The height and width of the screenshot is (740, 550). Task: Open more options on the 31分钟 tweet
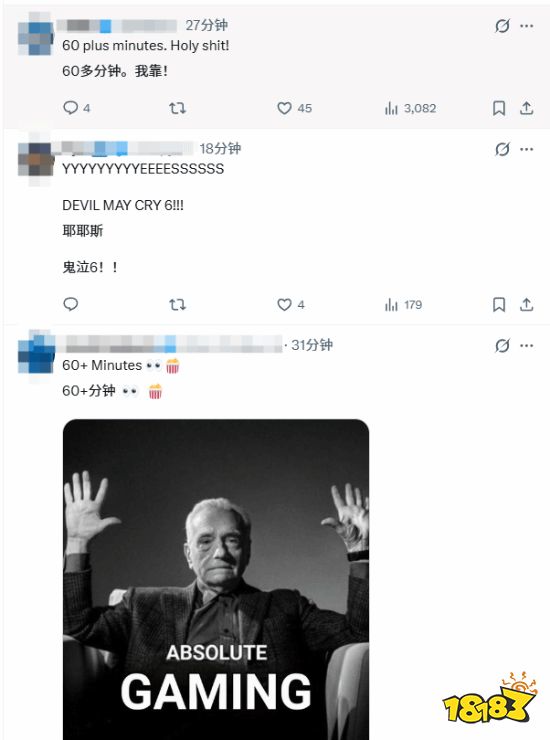[526, 346]
